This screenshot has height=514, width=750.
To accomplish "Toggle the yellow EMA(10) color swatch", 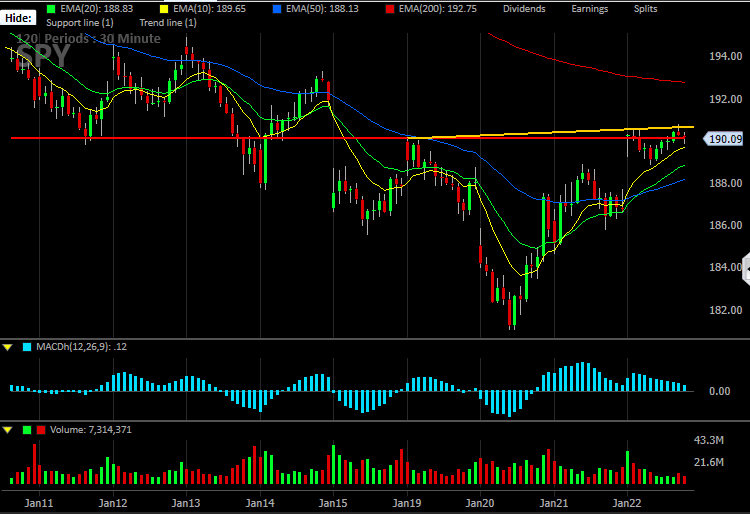I will pos(164,9).
